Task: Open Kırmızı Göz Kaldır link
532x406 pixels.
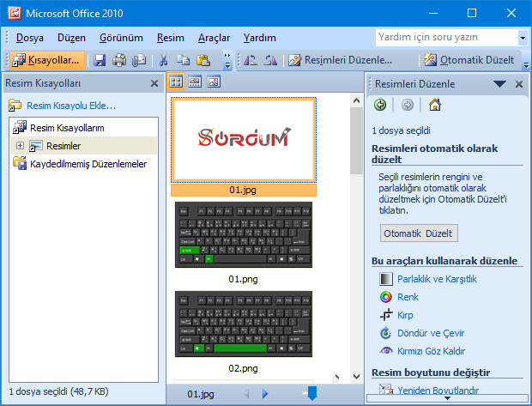Action: [432, 351]
